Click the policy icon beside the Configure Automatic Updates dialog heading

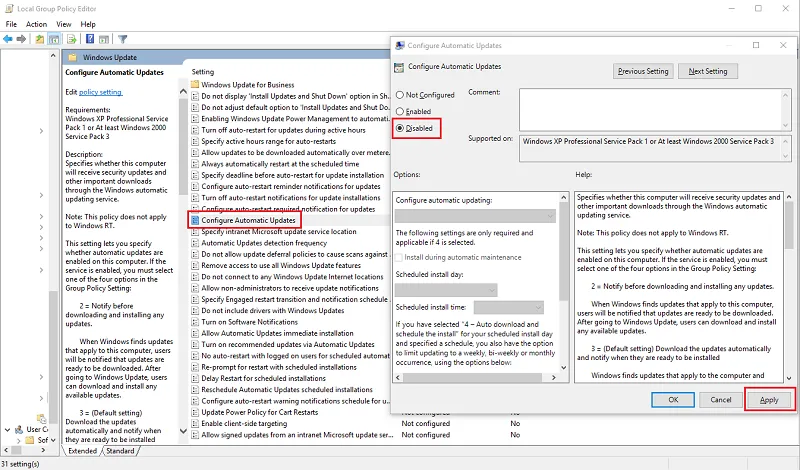pyautogui.click(x=399, y=67)
